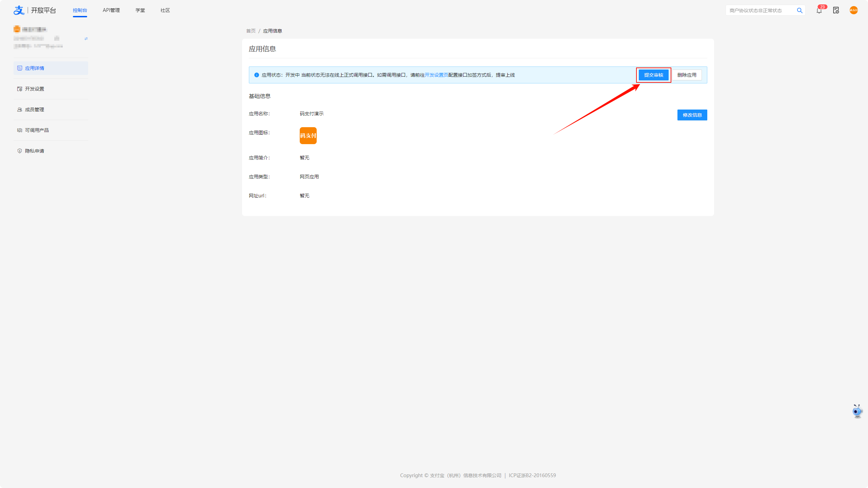Click the 删除应用 button
The height and width of the screenshot is (488, 868).
coord(687,75)
